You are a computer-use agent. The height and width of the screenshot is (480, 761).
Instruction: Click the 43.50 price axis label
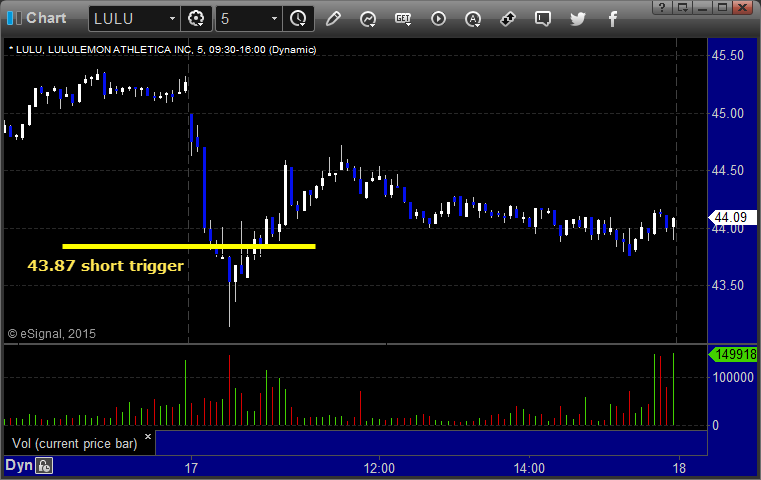pos(728,285)
